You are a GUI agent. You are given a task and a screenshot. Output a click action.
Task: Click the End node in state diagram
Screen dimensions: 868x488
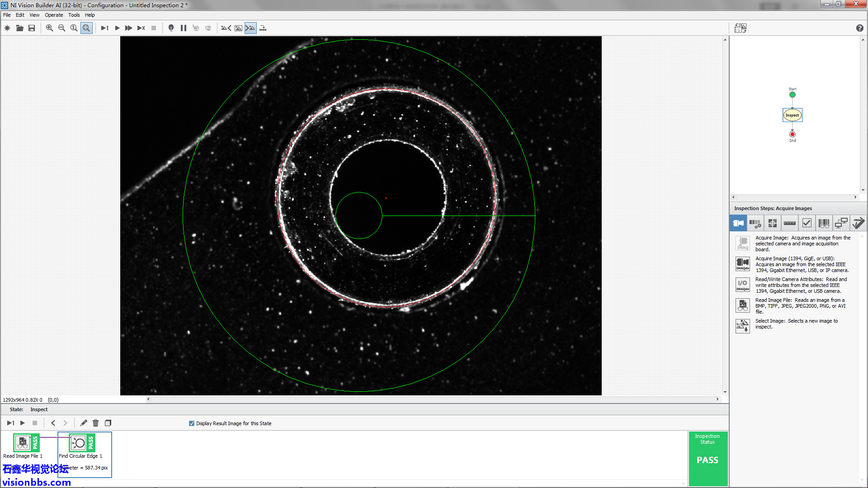point(792,134)
